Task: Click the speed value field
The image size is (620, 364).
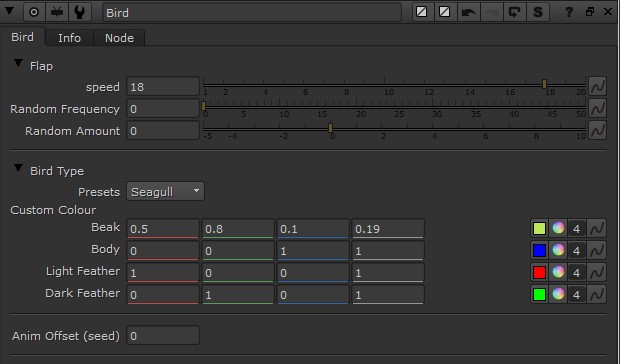Action: (x=163, y=87)
